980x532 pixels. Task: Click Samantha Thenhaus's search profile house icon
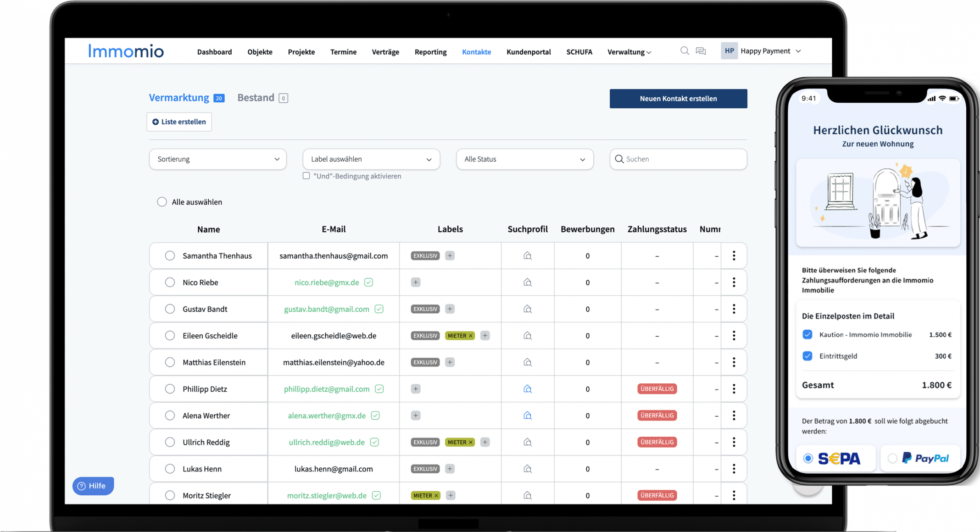(x=527, y=256)
